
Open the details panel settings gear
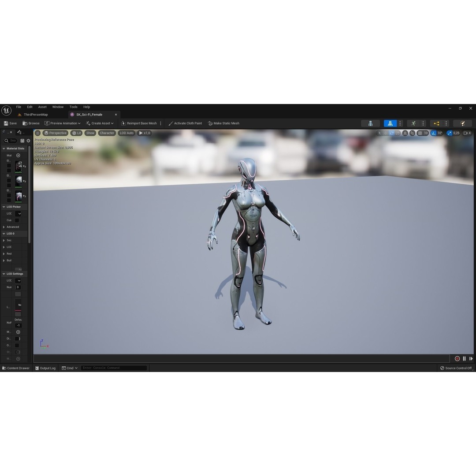point(28,141)
